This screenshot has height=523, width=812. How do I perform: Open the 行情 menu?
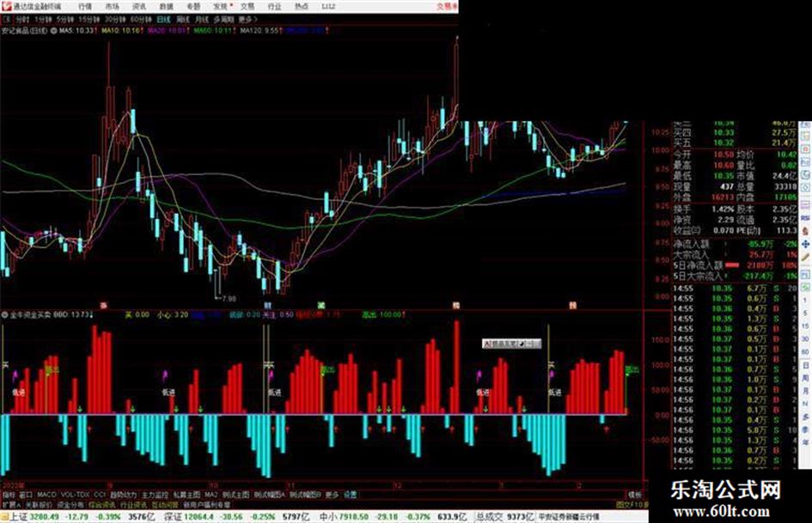click(x=85, y=7)
